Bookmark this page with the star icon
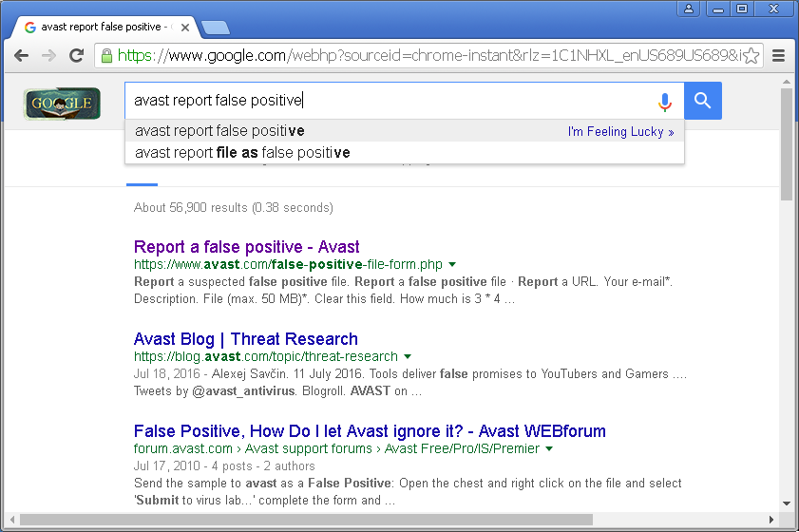This screenshot has height=532, width=799. click(x=751, y=55)
